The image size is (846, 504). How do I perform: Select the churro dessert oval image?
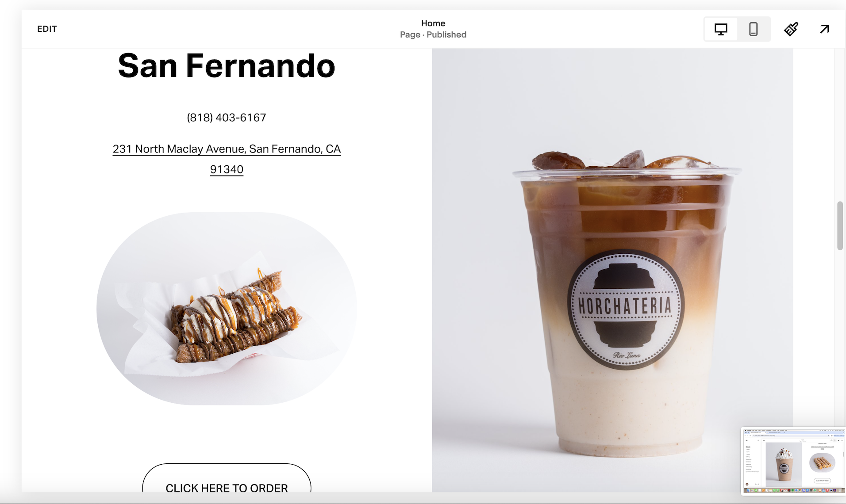[227, 309]
